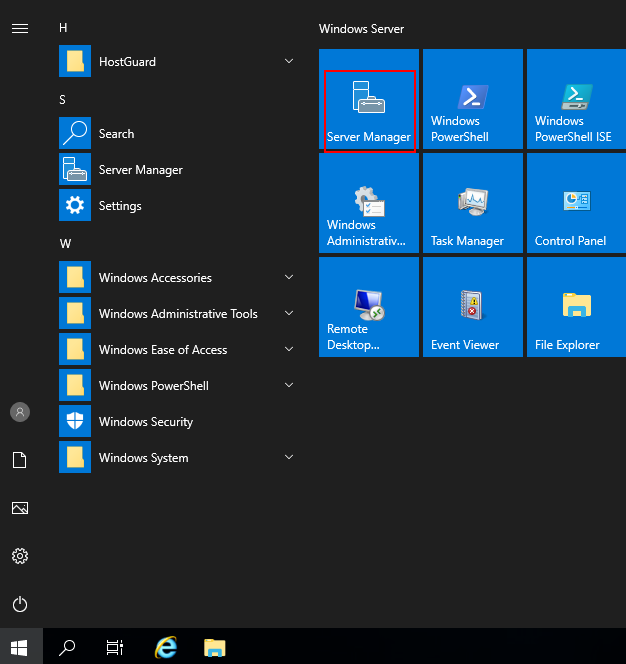Click the Server Manager icon in app list
Screen dimensions: 626x664
(x=75, y=169)
